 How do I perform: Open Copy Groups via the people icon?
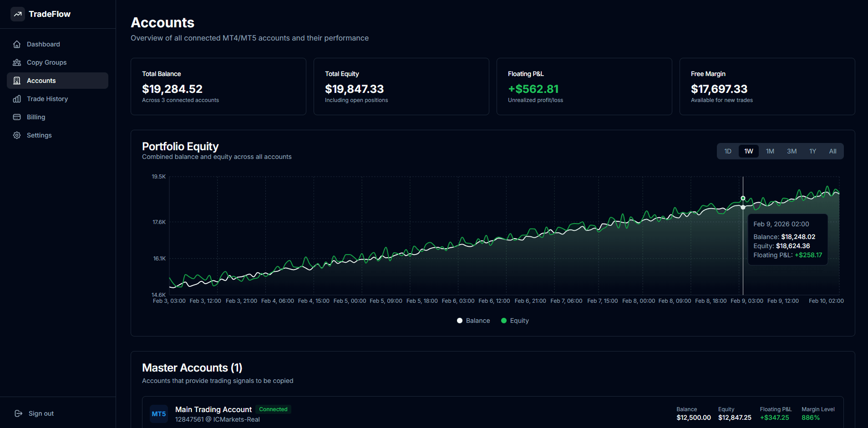click(x=17, y=62)
